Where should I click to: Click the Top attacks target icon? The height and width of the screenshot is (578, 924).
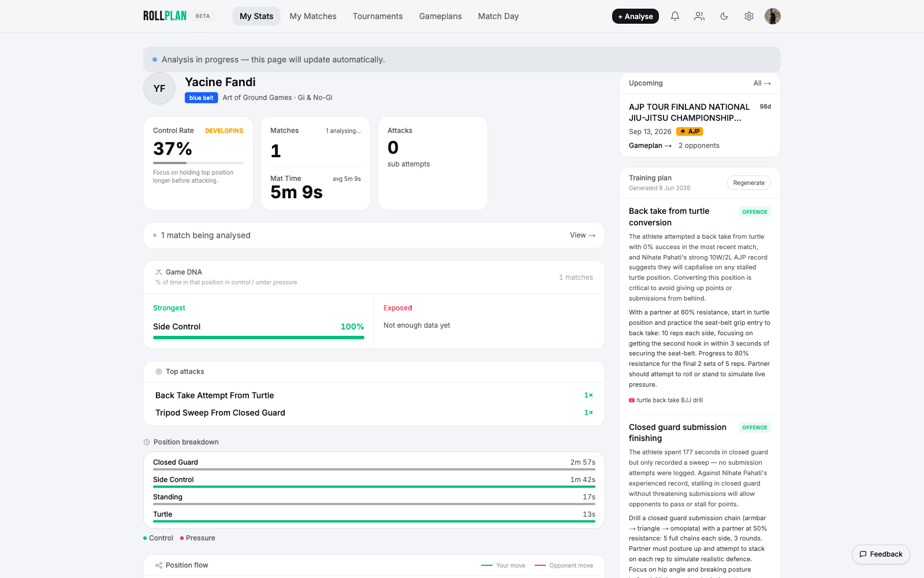click(x=159, y=372)
